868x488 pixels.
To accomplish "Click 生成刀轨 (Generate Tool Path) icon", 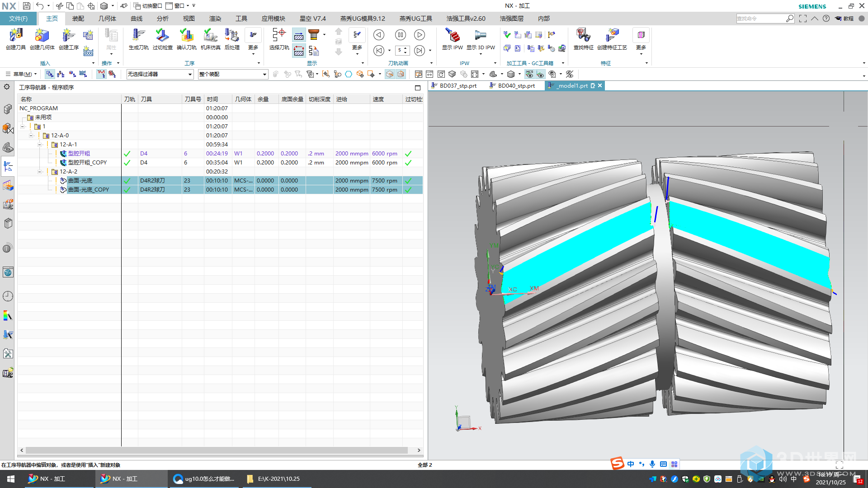I will coord(138,39).
